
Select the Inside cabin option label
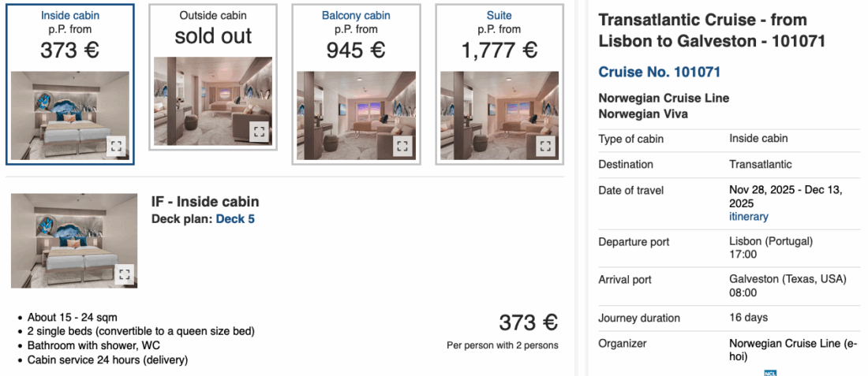click(x=70, y=15)
